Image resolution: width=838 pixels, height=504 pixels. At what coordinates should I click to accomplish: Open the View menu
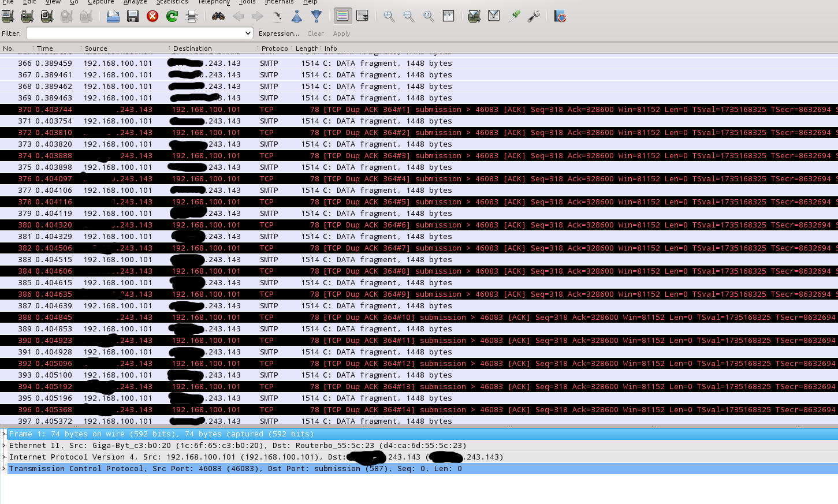coord(53,2)
